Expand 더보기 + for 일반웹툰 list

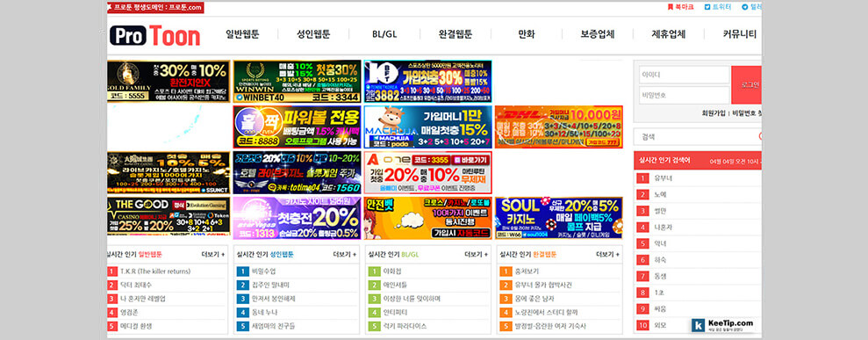pos(213,255)
